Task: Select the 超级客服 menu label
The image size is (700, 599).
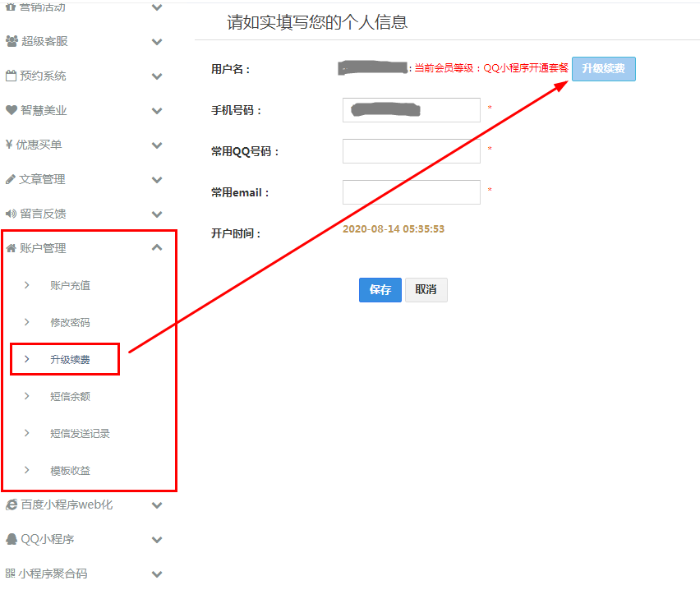Action: point(44,42)
